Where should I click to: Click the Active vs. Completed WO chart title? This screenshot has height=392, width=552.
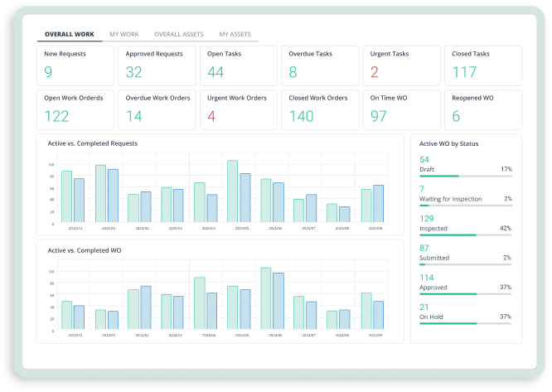coord(85,249)
